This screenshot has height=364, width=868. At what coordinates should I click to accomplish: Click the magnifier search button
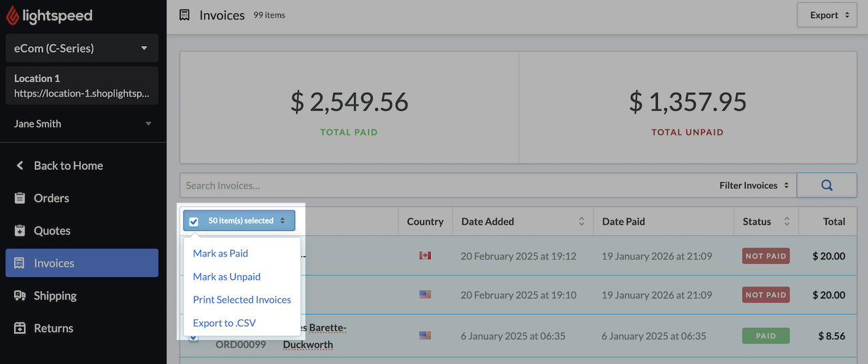click(827, 186)
